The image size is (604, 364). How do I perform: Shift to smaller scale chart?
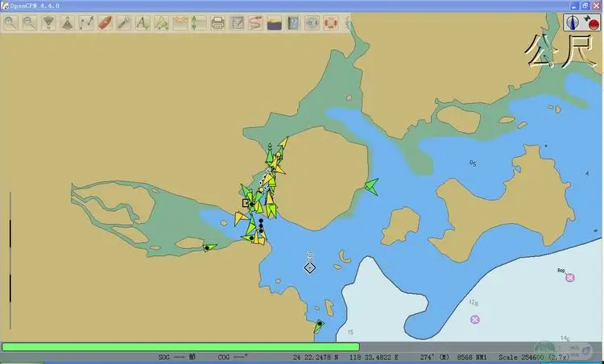click(x=68, y=23)
